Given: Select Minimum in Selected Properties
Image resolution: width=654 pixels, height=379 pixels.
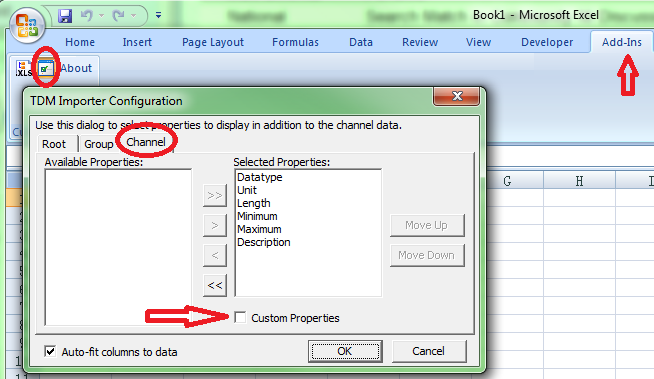Looking at the screenshot, I should (x=257, y=216).
